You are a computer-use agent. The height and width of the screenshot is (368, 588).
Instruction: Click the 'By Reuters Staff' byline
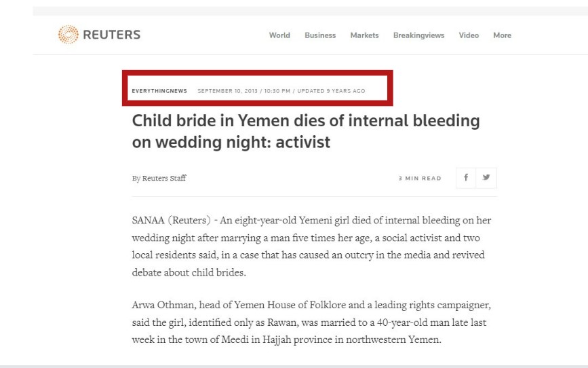(159, 179)
